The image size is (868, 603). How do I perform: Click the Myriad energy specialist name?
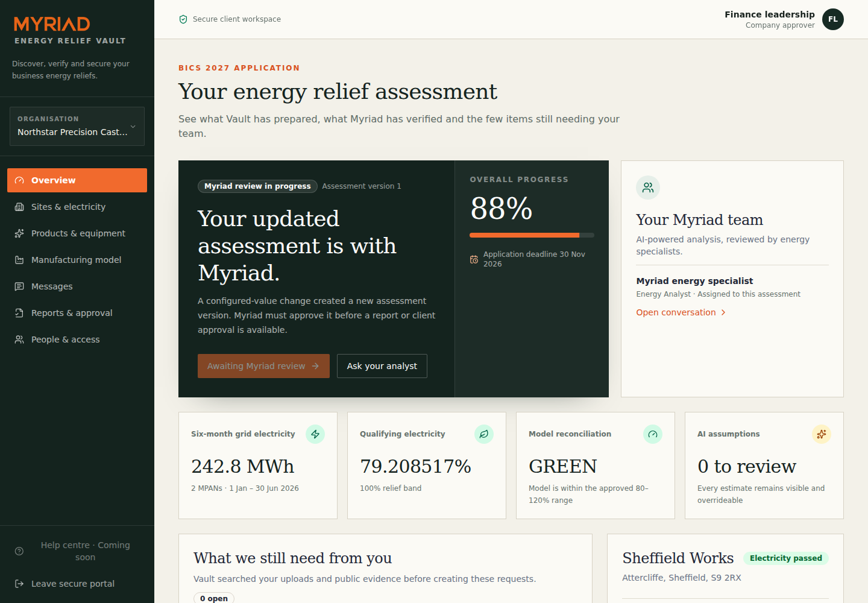(694, 281)
